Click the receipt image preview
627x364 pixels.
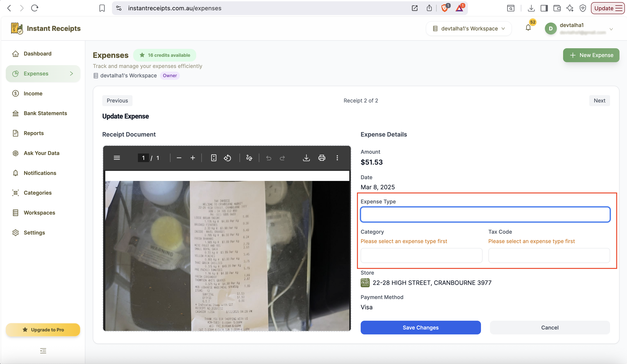pyautogui.click(x=227, y=256)
